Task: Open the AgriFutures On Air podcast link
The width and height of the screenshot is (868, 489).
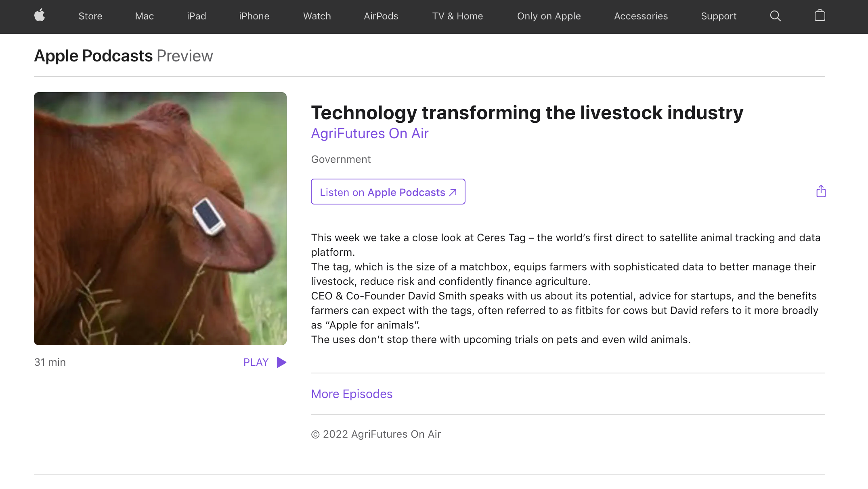Action: 369,133
